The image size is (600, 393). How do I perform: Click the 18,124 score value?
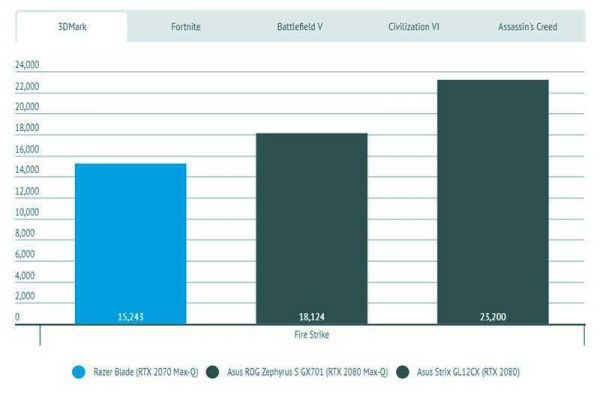coord(311,317)
